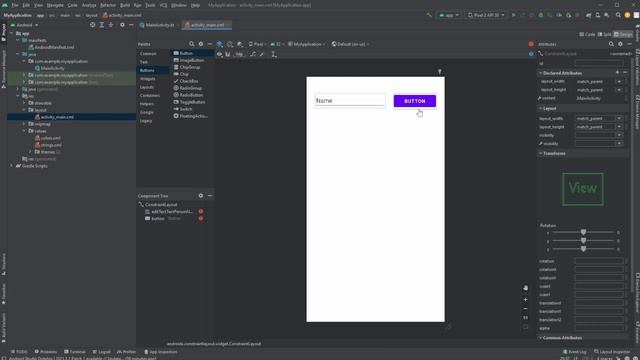Image resolution: width=640 pixels, height=360 pixels.
Task: Open the MyApplication theme dropdown
Action: coord(307,44)
